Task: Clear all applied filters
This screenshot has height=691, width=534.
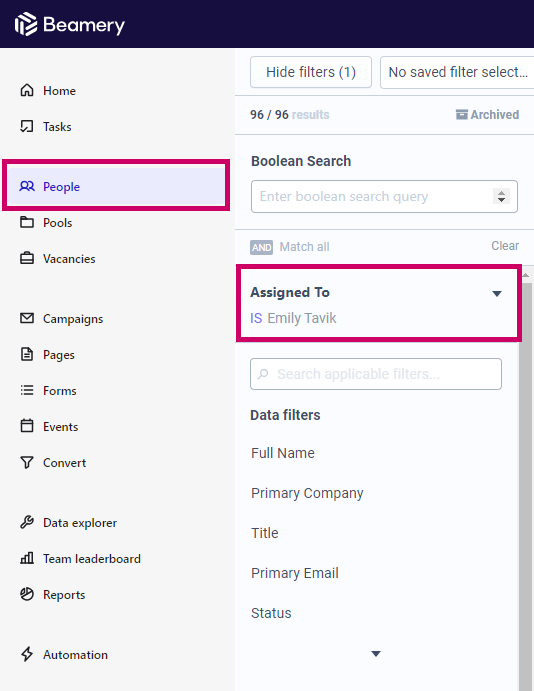Action: pos(505,246)
